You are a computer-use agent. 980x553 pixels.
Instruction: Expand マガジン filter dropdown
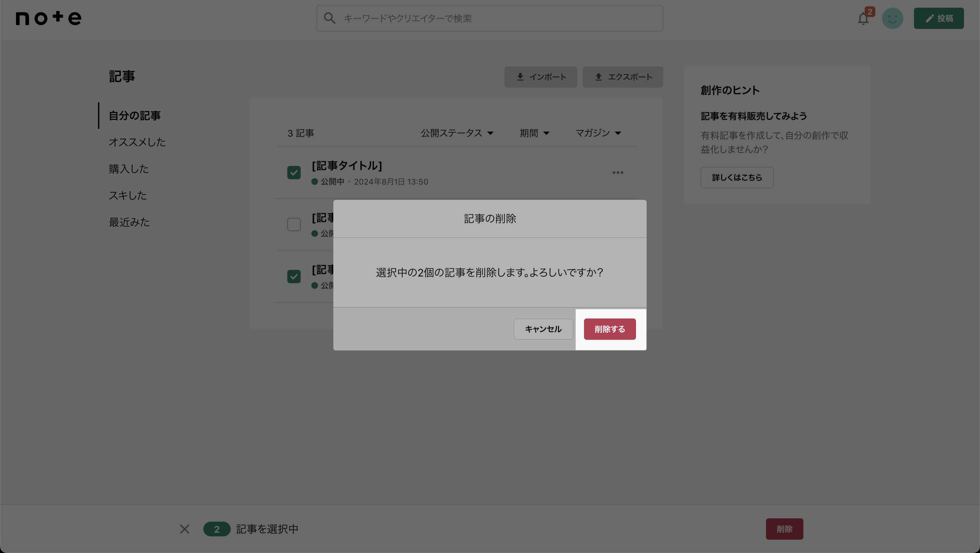(598, 133)
